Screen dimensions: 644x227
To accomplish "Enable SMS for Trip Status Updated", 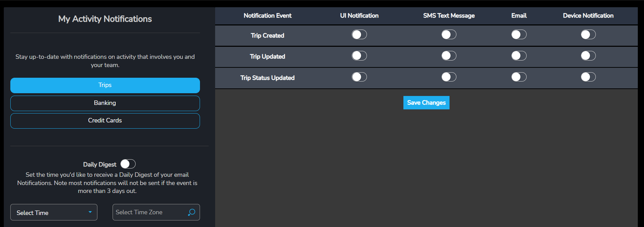I will (x=449, y=77).
